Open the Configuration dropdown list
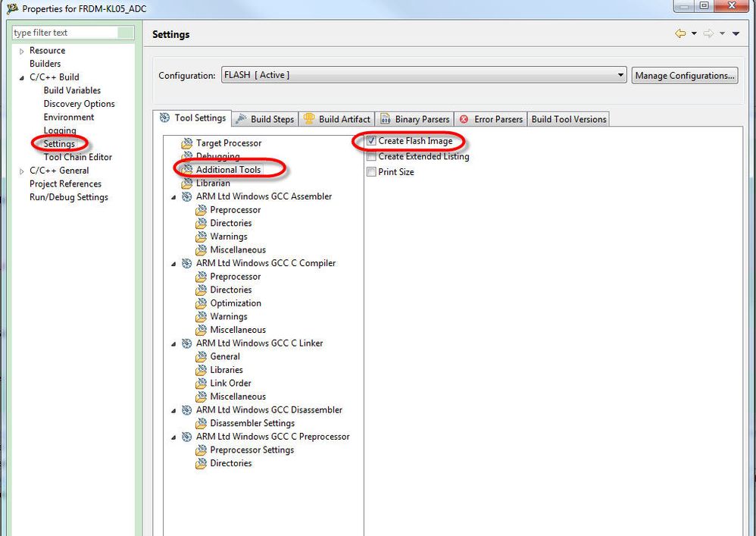756x536 pixels. [620, 75]
